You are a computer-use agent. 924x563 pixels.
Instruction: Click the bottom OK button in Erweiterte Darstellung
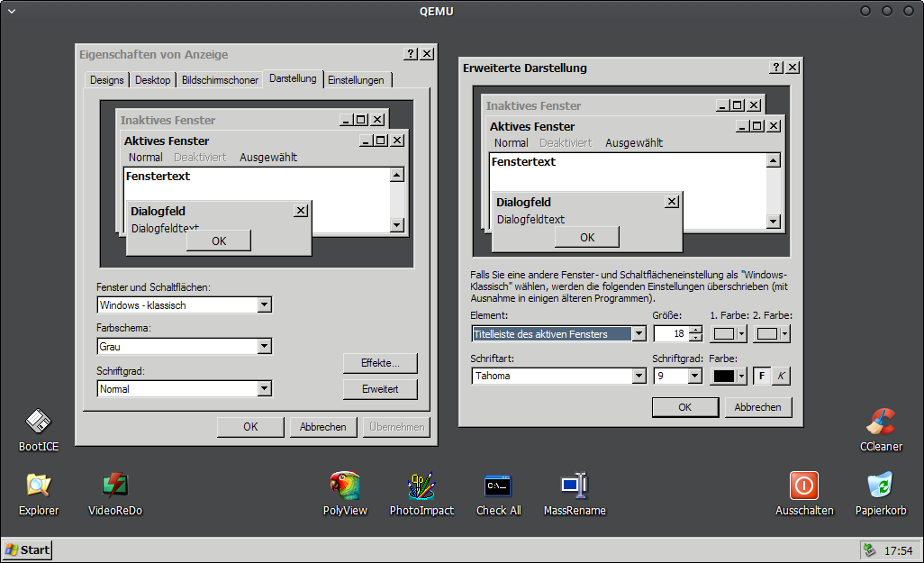pyautogui.click(x=684, y=407)
